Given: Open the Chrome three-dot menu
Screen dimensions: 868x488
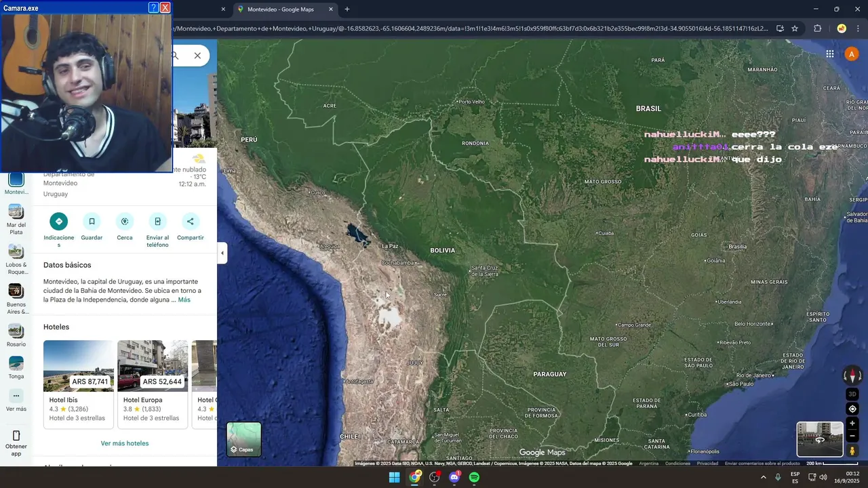Looking at the screenshot, I should coord(859,28).
